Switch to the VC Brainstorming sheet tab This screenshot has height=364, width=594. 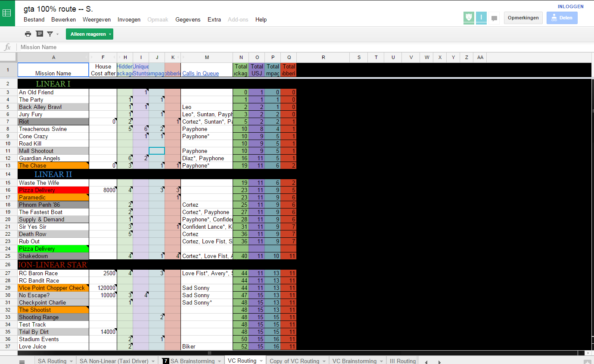pos(355,361)
